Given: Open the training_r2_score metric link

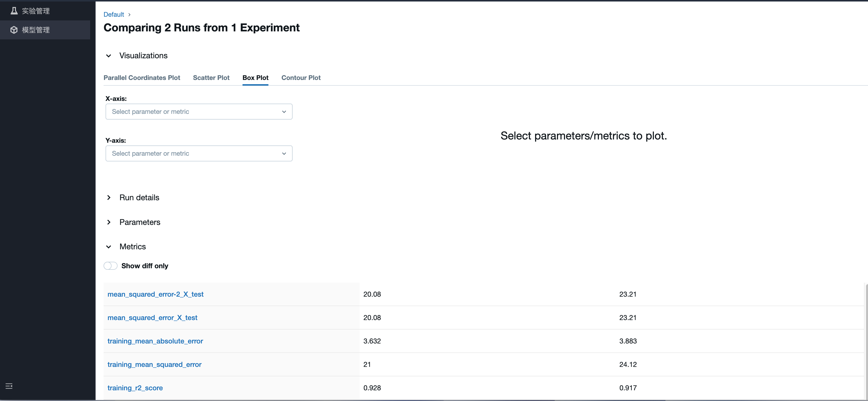Looking at the screenshot, I should coord(135,388).
